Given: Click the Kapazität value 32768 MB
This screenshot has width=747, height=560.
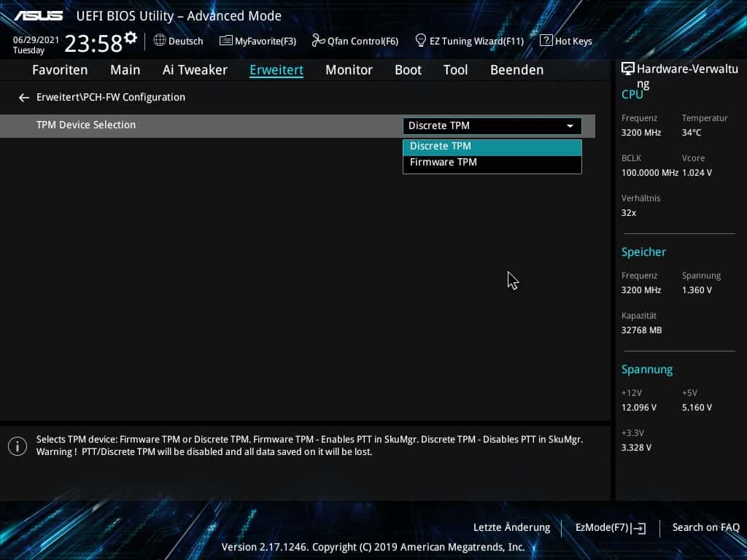Looking at the screenshot, I should (642, 330).
